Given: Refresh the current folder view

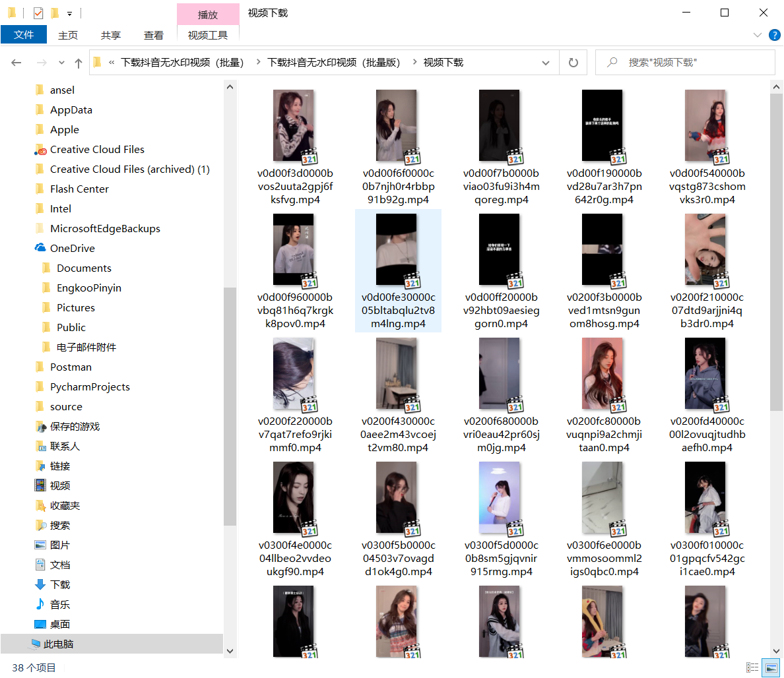Looking at the screenshot, I should [573, 63].
